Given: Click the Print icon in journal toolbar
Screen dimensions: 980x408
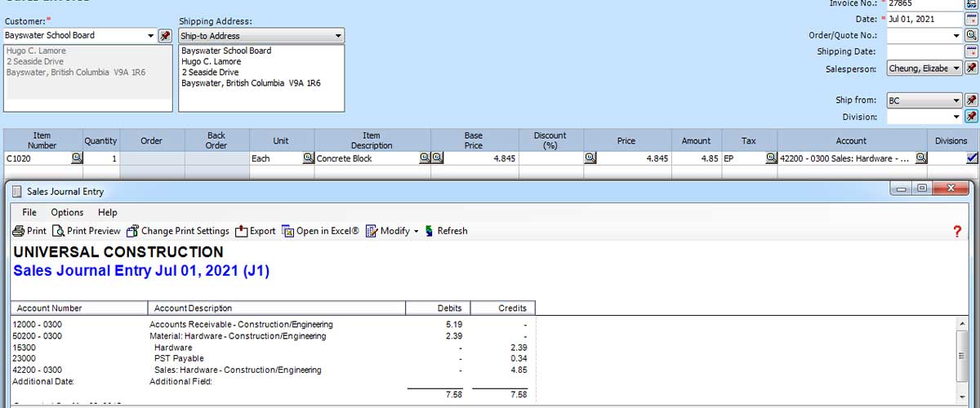Looking at the screenshot, I should click(x=30, y=231).
